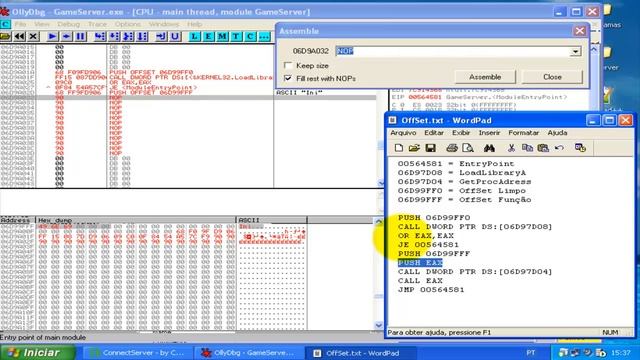This screenshot has height=360, width=640.
Task: Paste clipboard in WordPad toolbar
Action: (x=543, y=148)
